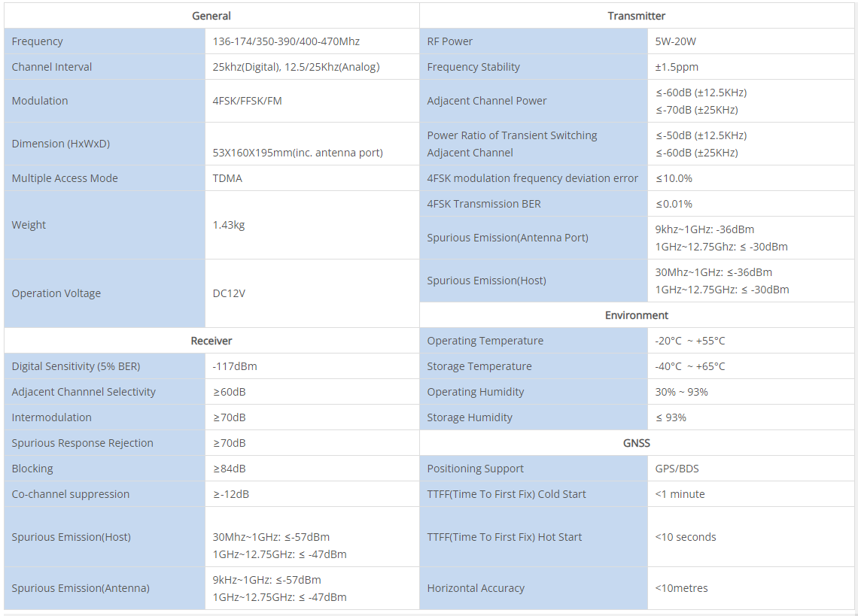Select the Frequency Stability label
Image resolution: width=858 pixels, height=616 pixels.
[473, 67]
